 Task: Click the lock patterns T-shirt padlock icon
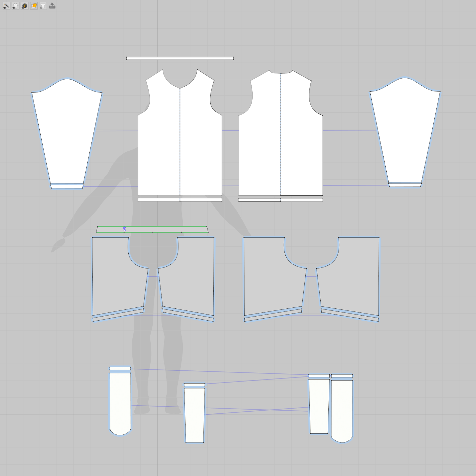pyautogui.click(x=43, y=6)
